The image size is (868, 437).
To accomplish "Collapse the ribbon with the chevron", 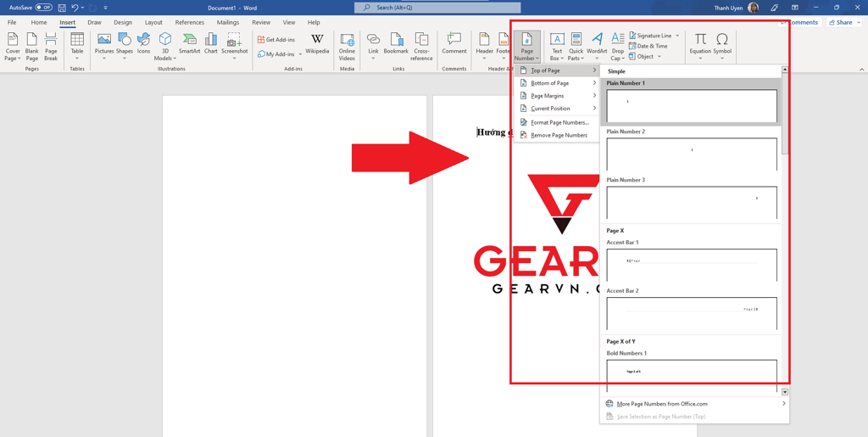I will click(x=861, y=70).
